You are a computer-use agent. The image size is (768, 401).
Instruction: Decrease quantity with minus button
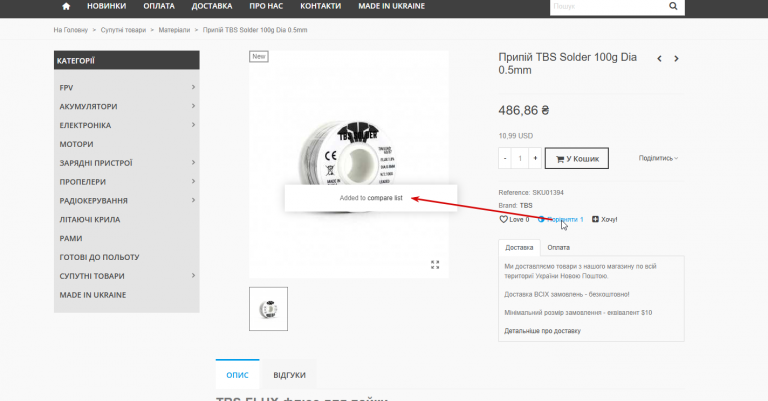505,158
